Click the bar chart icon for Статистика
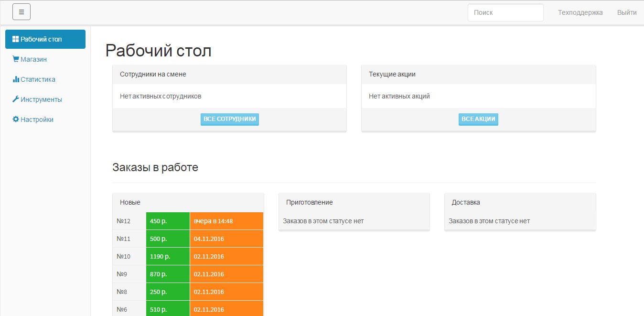Image resolution: width=644 pixels, height=316 pixels. tap(16, 79)
